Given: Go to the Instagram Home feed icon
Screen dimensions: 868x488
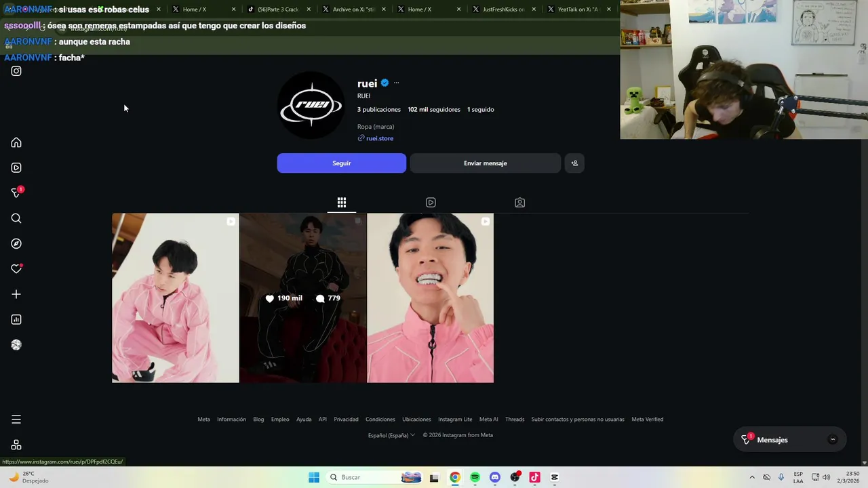Looking at the screenshot, I should (16, 143).
